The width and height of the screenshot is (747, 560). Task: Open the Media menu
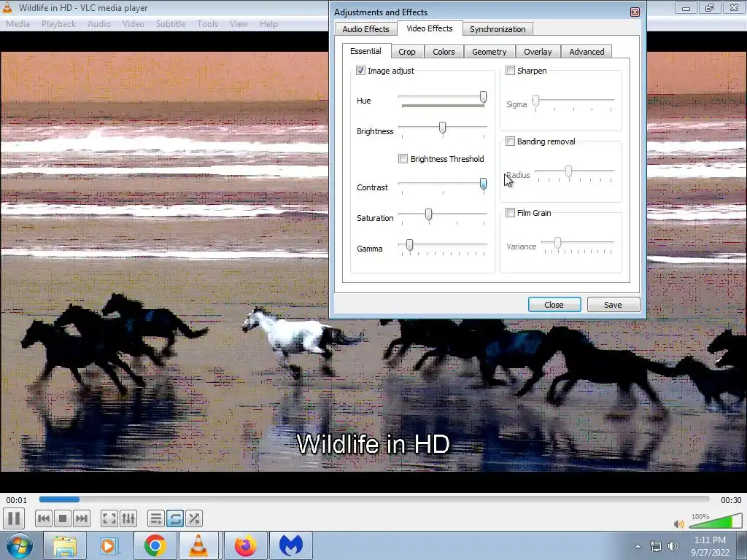click(18, 24)
